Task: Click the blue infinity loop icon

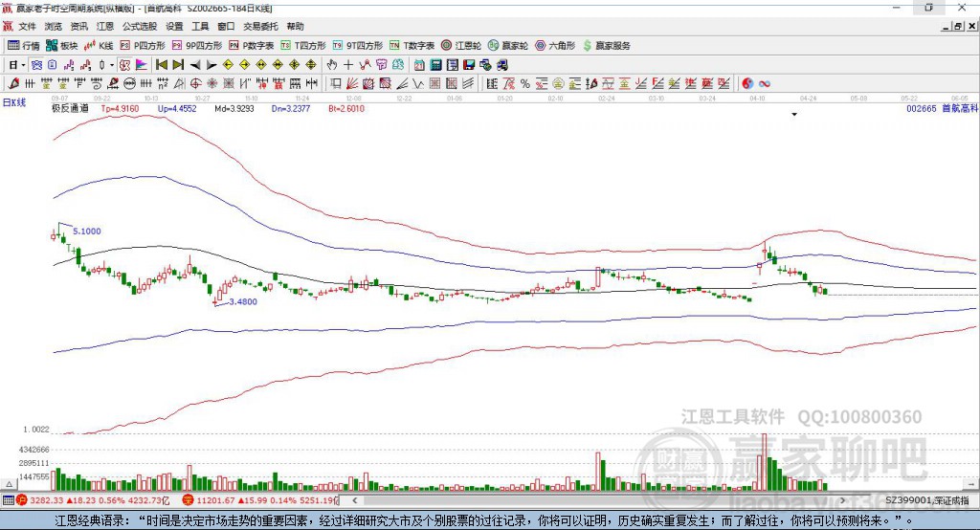Action: pyautogui.click(x=765, y=84)
